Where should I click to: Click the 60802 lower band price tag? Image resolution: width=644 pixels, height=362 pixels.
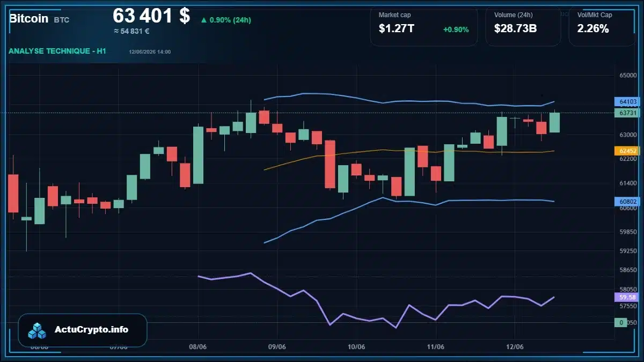point(627,202)
